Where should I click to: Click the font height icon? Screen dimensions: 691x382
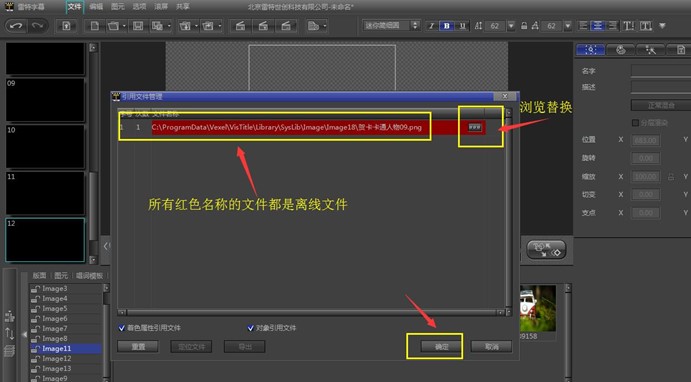(x=478, y=26)
